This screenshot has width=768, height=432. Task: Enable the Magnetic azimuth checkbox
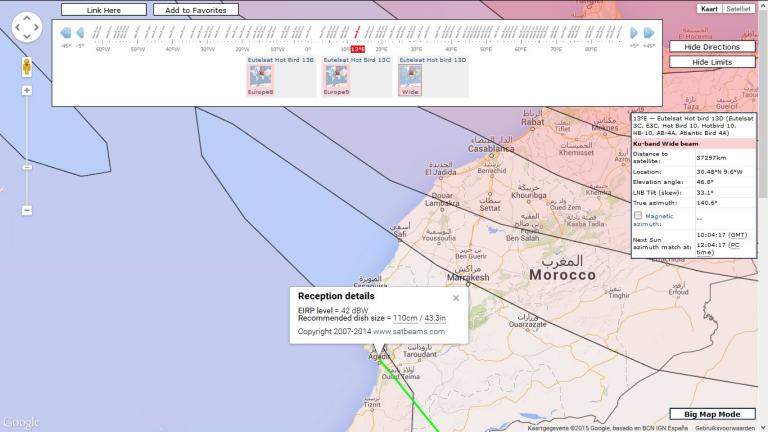pyautogui.click(x=638, y=215)
